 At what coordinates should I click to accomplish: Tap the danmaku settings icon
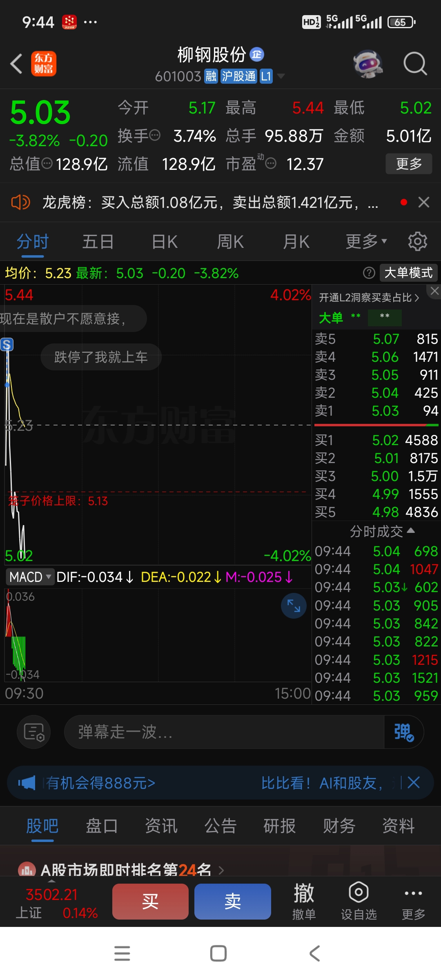point(34,732)
